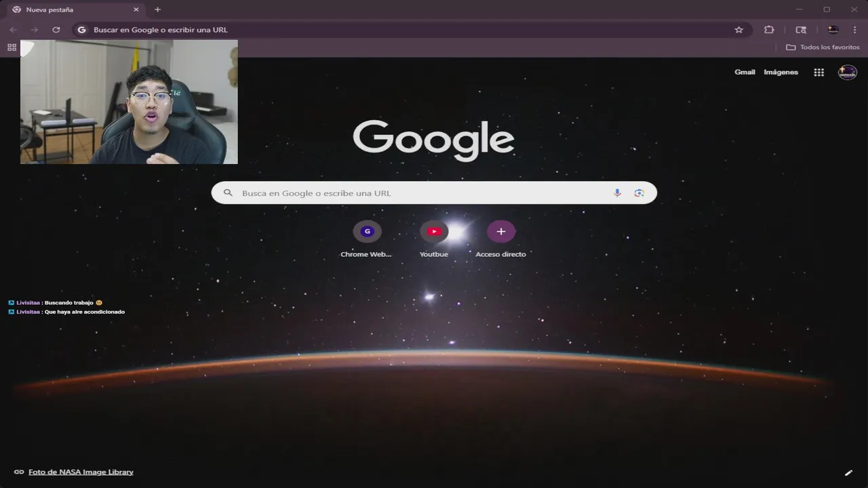868x488 pixels.
Task: Minimize the Chrome window
Action: click(799, 9)
